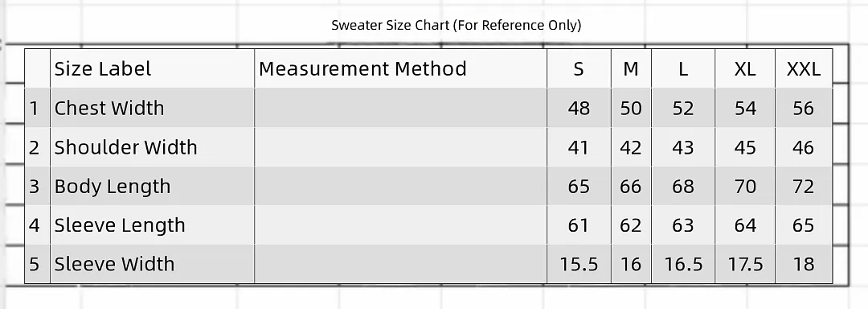Viewport: 868px width, 309px height.
Task: Click the Sleeve Width row label
Action: pos(114,264)
